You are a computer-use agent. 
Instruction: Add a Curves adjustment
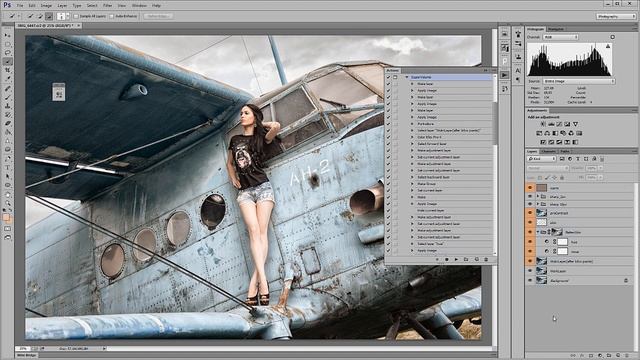click(x=559, y=124)
